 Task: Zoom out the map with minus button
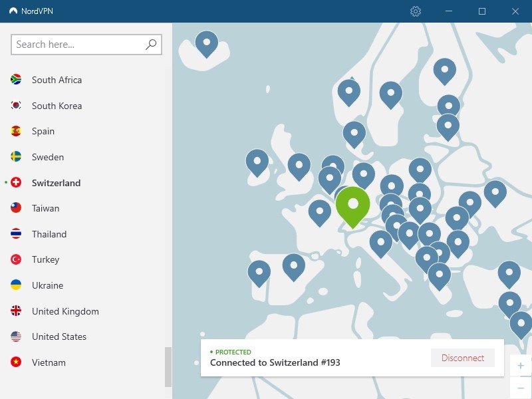[x=521, y=388]
